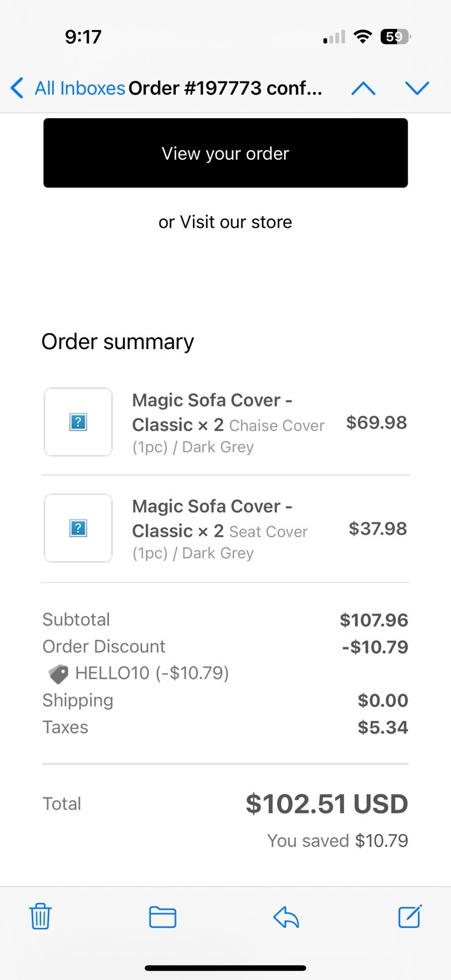Tap the $102.51 USD total amount

click(327, 804)
